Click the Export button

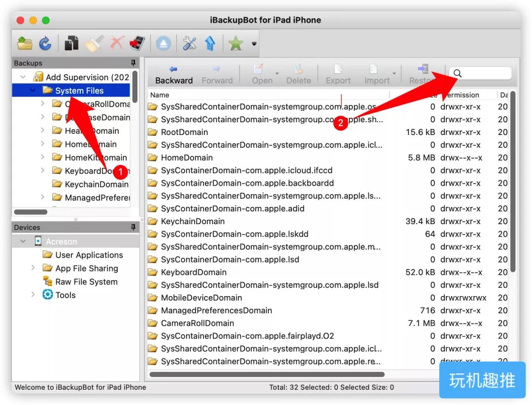(x=338, y=75)
